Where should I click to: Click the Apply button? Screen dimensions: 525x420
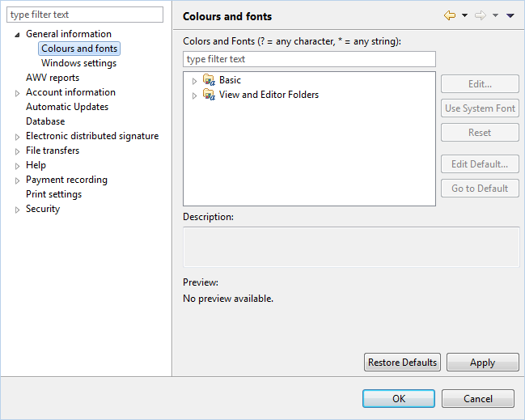point(482,362)
